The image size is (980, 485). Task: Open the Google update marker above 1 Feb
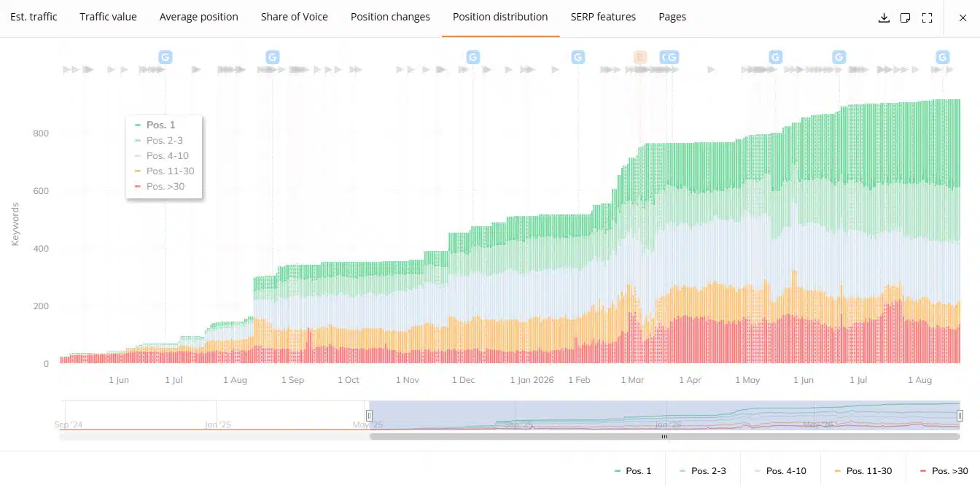click(578, 57)
